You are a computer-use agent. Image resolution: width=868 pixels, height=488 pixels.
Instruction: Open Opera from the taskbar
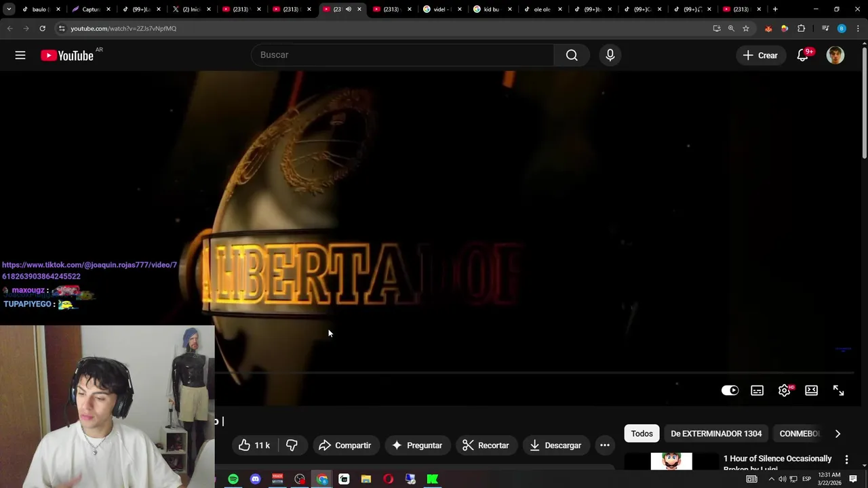tap(388, 479)
